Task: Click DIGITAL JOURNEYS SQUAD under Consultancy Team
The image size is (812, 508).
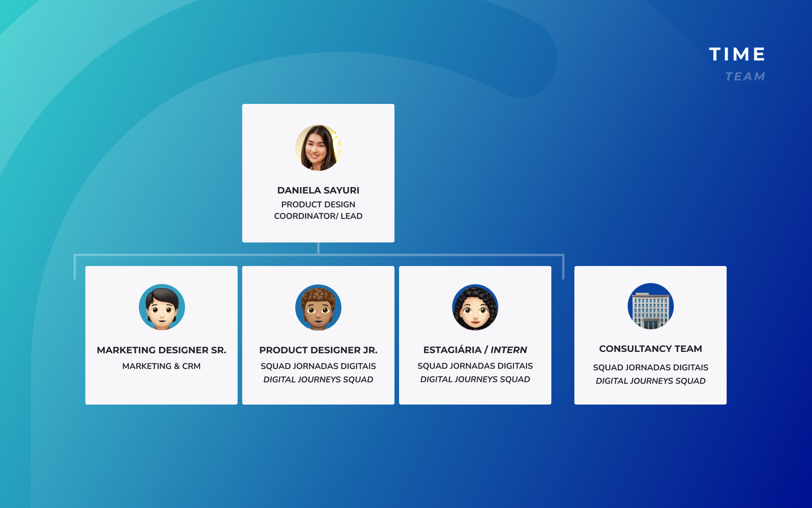Action: [651, 381]
